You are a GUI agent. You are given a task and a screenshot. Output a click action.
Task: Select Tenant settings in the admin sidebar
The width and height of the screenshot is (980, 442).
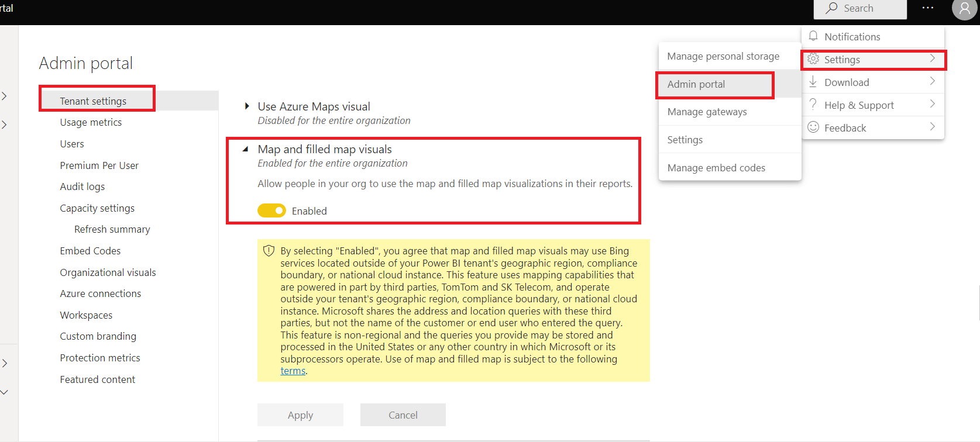pos(93,101)
